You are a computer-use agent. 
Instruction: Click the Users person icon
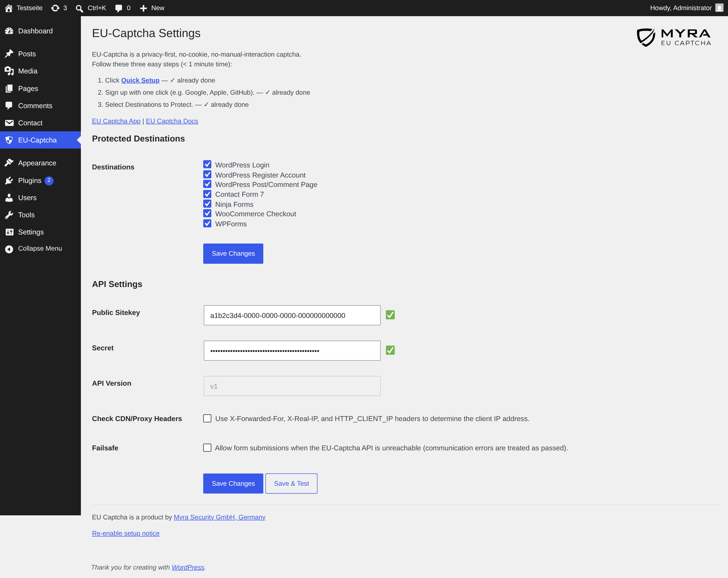tap(9, 198)
